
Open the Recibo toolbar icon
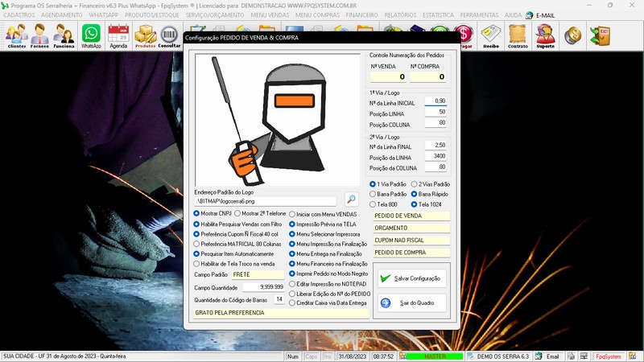(491, 36)
